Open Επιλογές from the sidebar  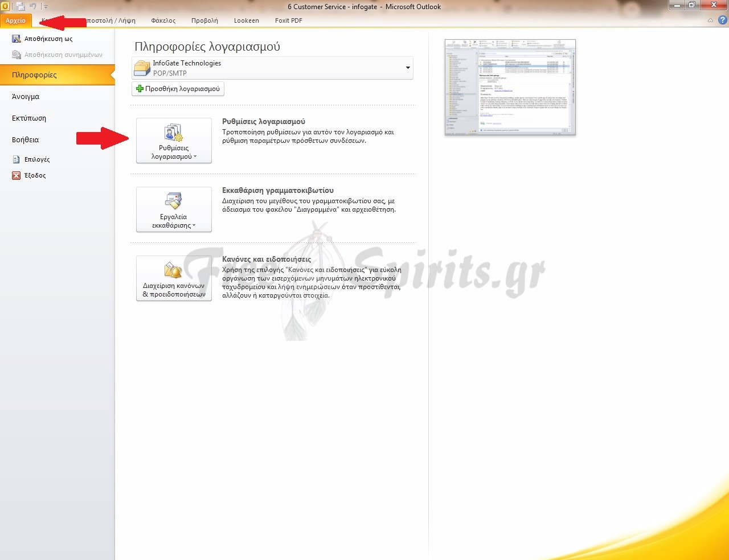(37, 159)
